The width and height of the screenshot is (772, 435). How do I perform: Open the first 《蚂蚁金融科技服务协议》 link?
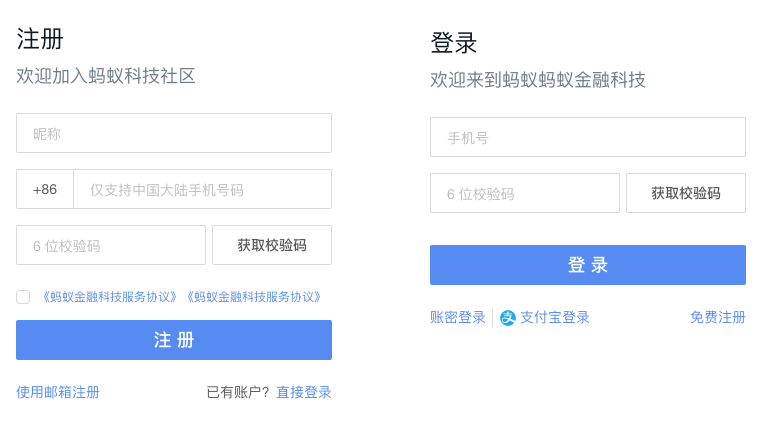click(109, 297)
